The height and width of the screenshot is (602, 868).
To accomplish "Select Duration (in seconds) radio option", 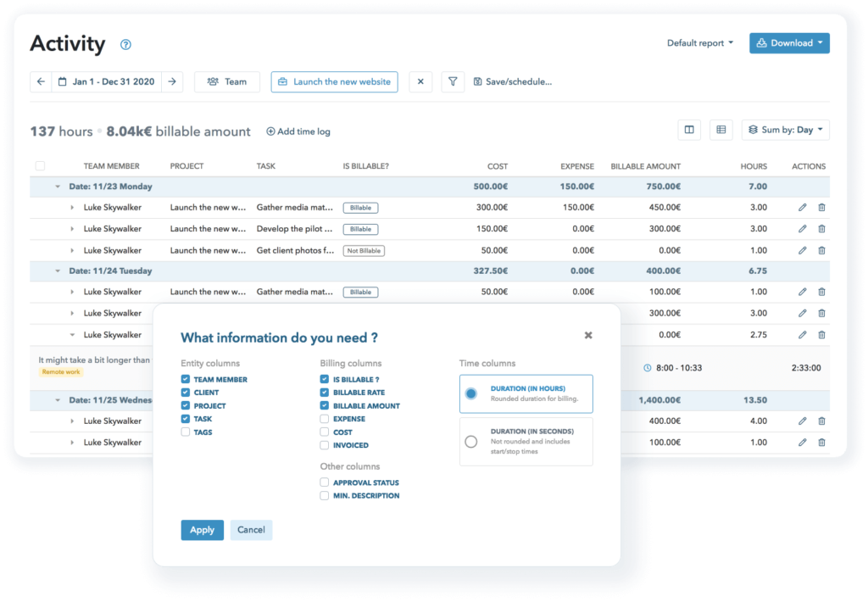I will [x=471, y=442].
